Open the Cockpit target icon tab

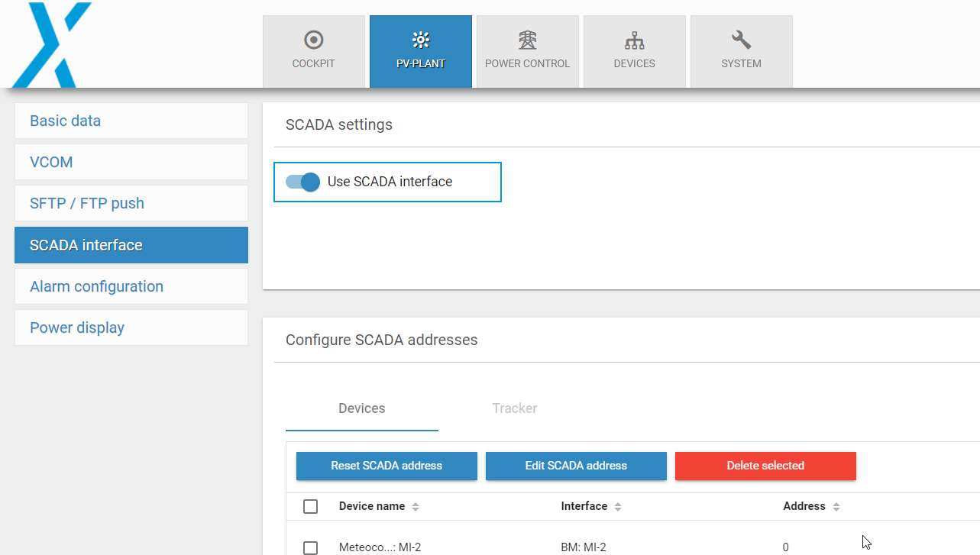[x=313, y=51]
